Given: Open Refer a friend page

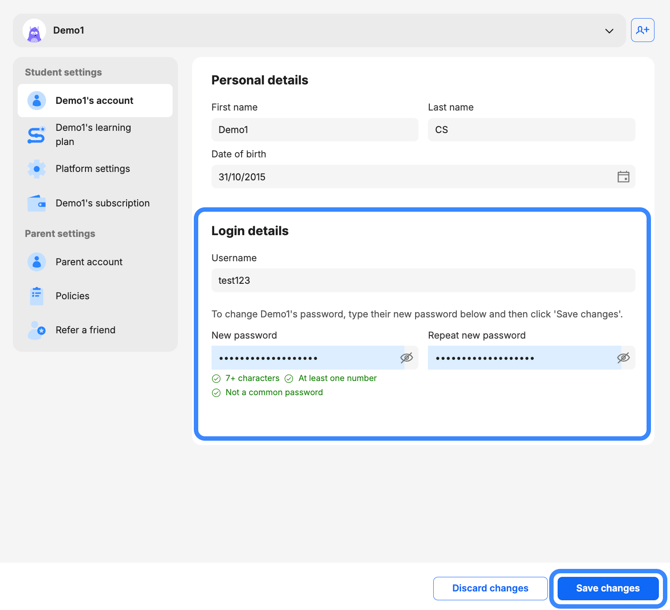Looking at the screenshot, I should (x=95, y=330).
